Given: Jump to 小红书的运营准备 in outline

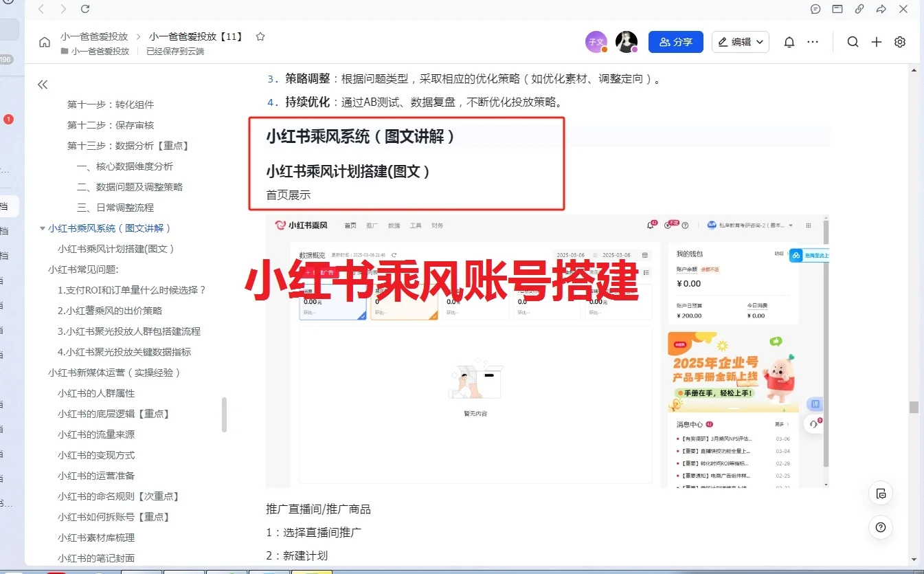Looking at the screenshot, I should tap(96, 476).
